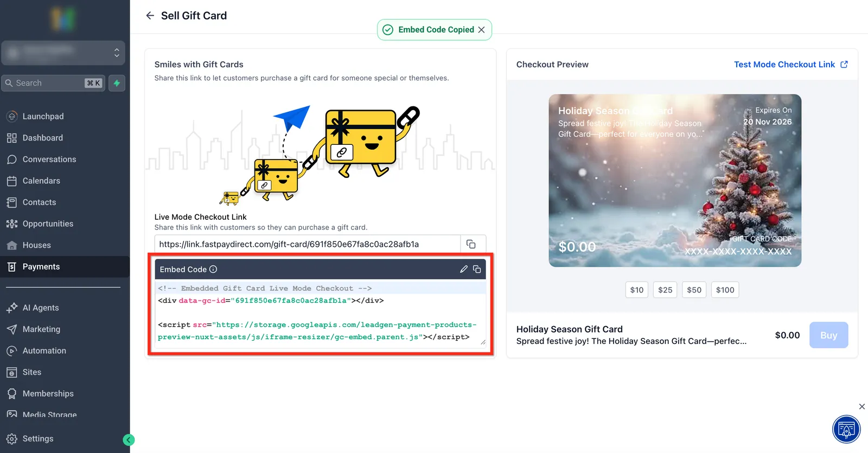Dismiss the Embed Code Copied notification
The height and width of the screenshot is (453, 868).
click(481, 30)
